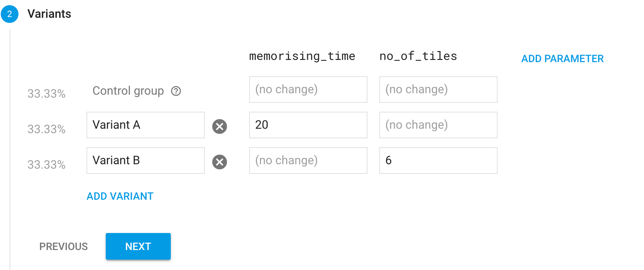Click the Control group help icon

(x=177, y=91)
